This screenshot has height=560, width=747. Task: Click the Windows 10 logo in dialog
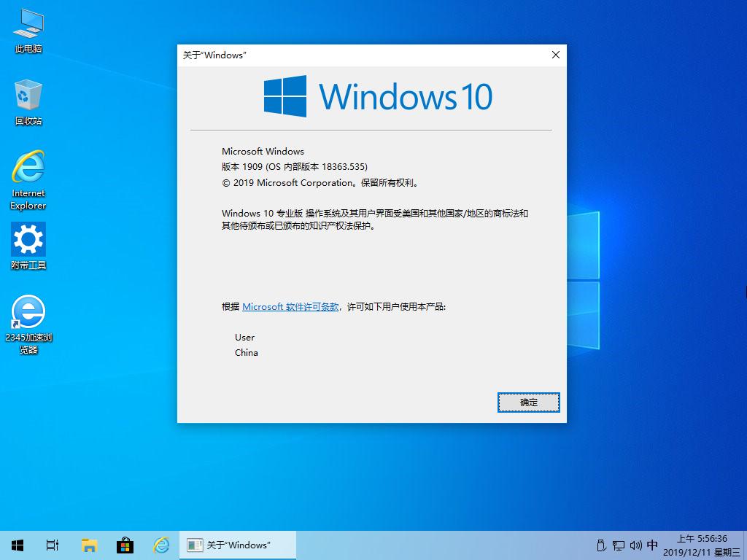tap(378, 96)
